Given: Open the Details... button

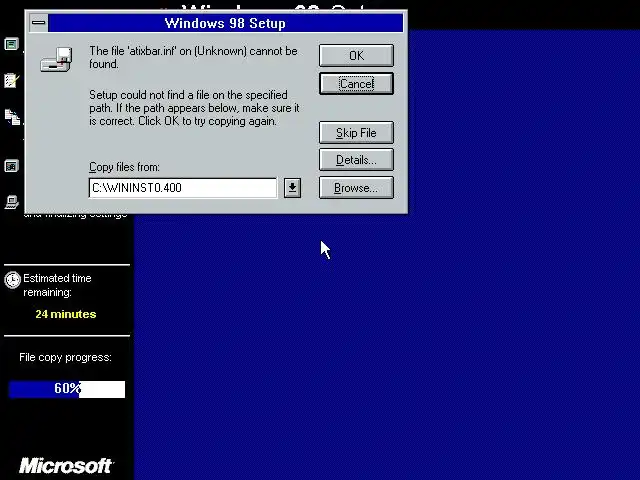Looking at the screenshot, I should (x=356, y=160).
